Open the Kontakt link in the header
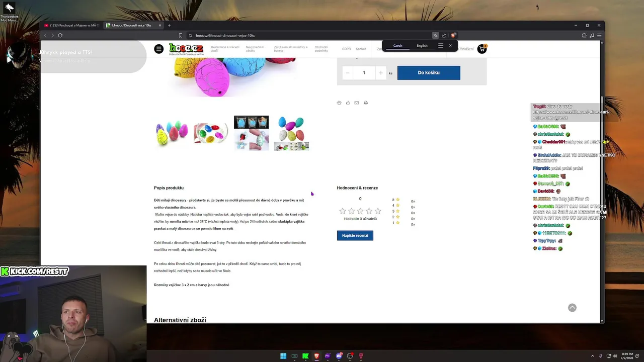This screenshot has width=644, height=362. pos(361,49)
